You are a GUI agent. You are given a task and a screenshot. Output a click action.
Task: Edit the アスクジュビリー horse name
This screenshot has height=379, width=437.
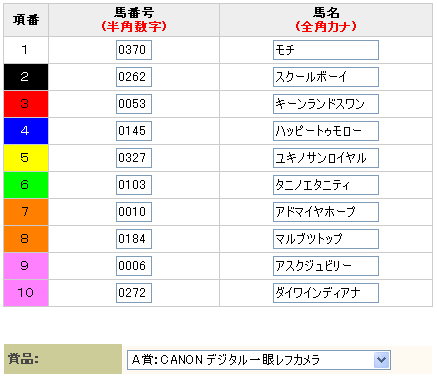pyautogui.click(x=326, y=266)
